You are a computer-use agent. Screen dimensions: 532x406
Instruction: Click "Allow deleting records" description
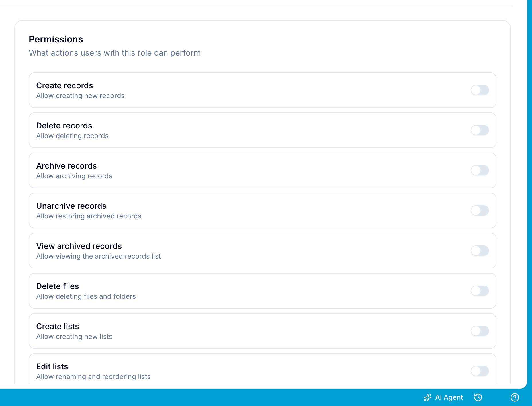coord(73,136)
